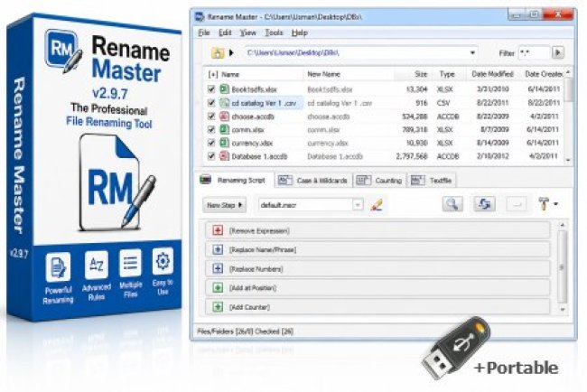
Task: Click the Filter input field
Action: (534, 52)
